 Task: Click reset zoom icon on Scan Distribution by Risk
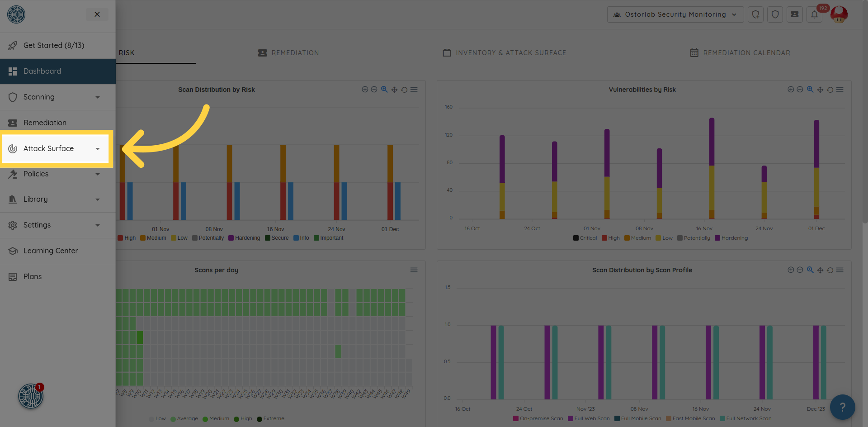(x=404, y=90)
